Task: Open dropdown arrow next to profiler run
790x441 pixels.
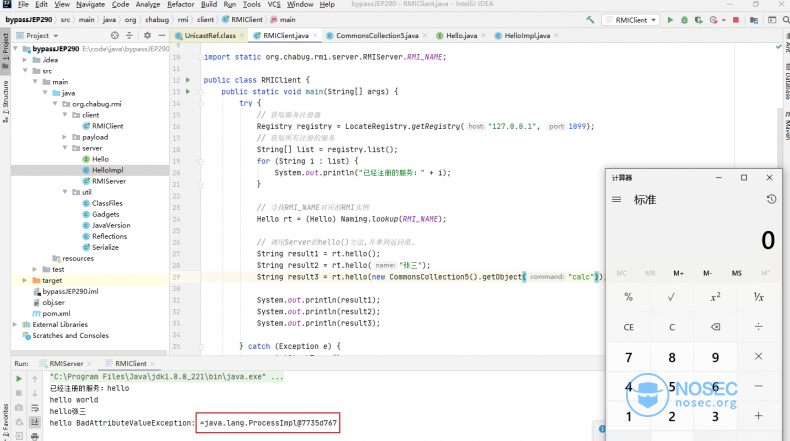Action: (x=723, y=20)
